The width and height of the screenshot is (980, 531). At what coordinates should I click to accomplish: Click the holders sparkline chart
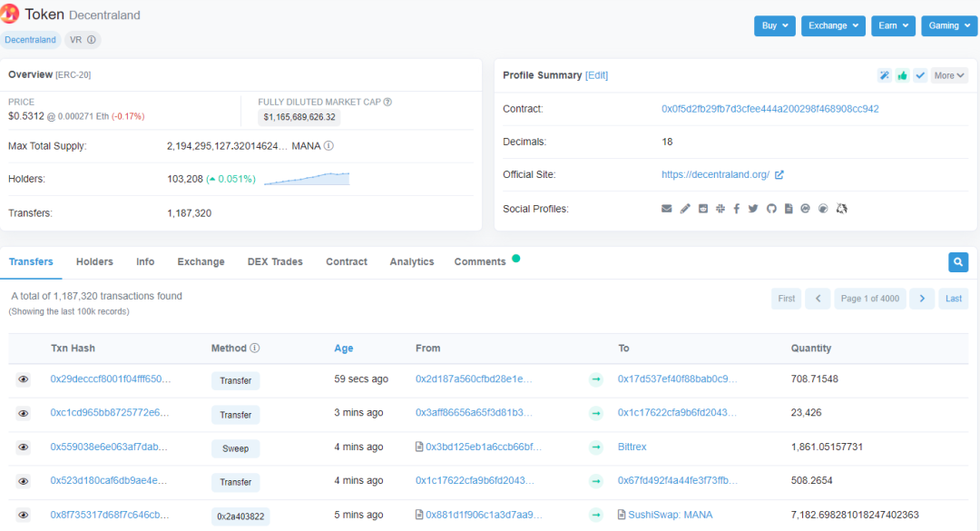pyautogui.click(x=307, y=179)
